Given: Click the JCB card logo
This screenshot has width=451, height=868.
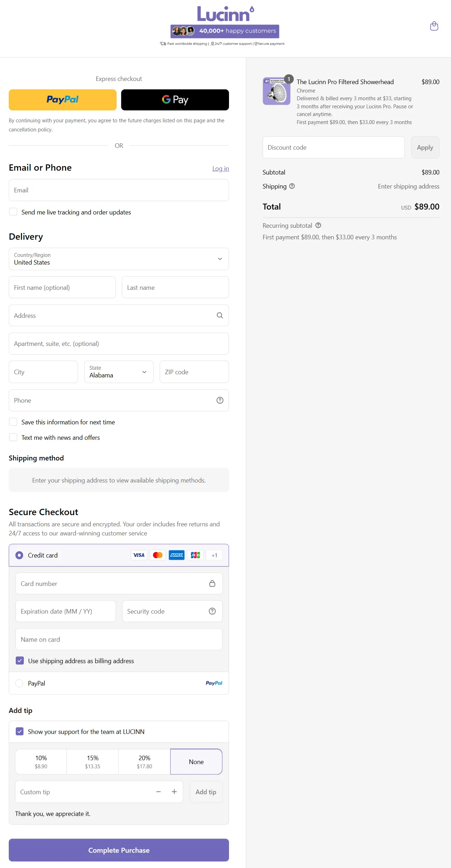Looking at the screenshot, I should (195, 555).
